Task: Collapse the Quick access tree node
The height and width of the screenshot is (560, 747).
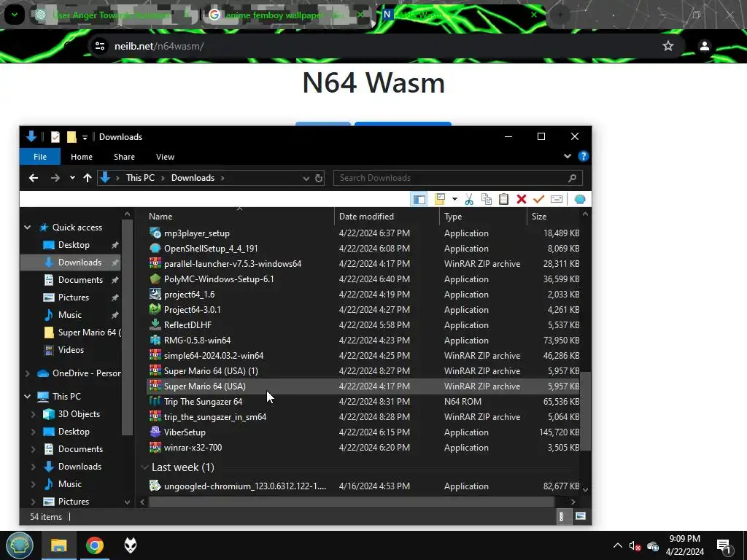Action: point(28,227)
